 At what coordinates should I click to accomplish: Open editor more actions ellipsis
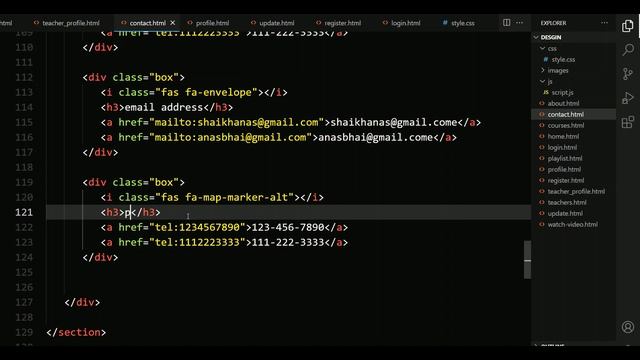tap(520, 23)
